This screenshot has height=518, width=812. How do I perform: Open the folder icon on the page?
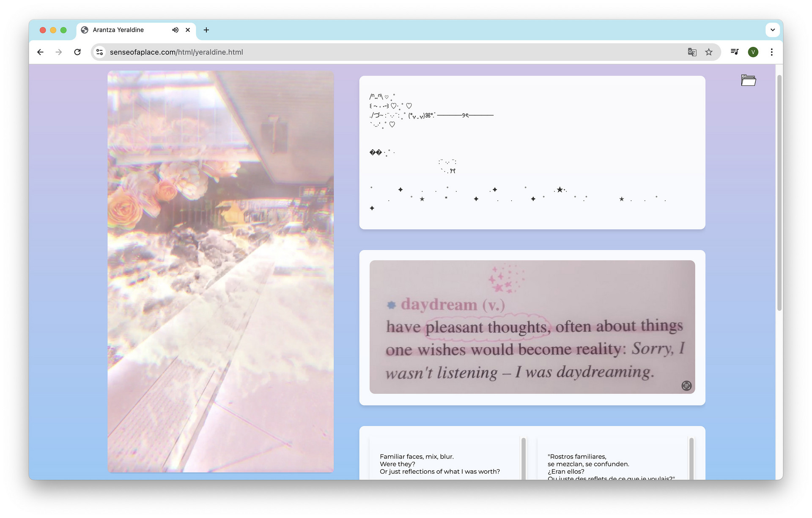748,80
